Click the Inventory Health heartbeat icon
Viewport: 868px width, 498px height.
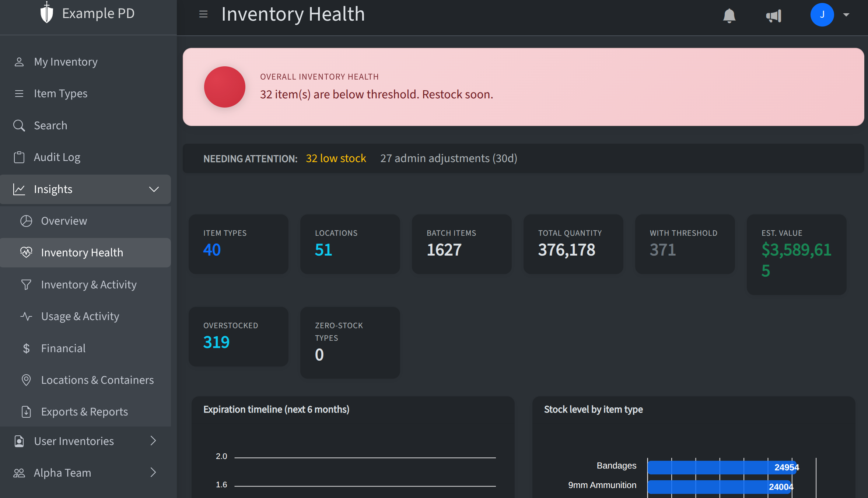coord(26,253)
